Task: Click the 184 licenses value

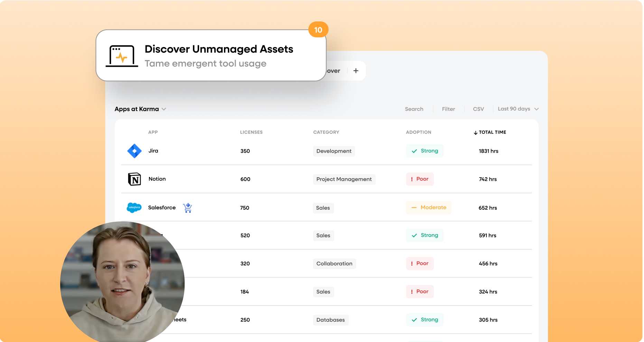Action: [x=245, y=292]
